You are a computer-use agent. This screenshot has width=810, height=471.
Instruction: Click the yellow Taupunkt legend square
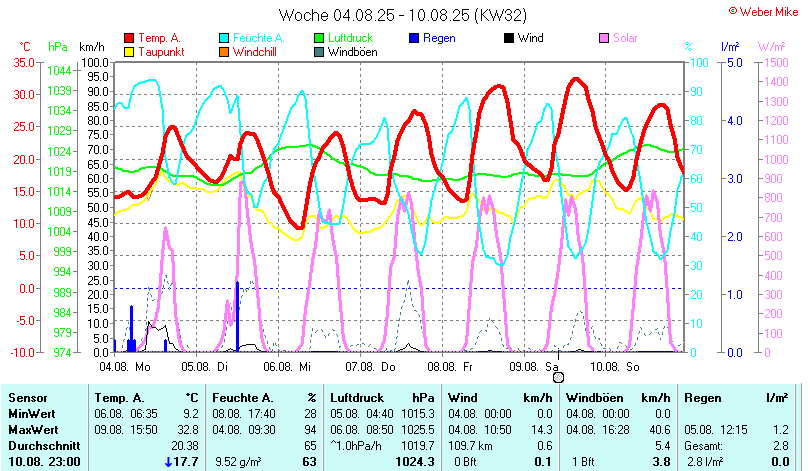coord(129,52)
